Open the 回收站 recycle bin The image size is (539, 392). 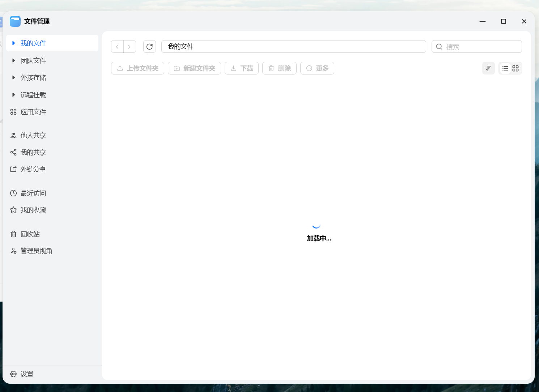(30, 234)
